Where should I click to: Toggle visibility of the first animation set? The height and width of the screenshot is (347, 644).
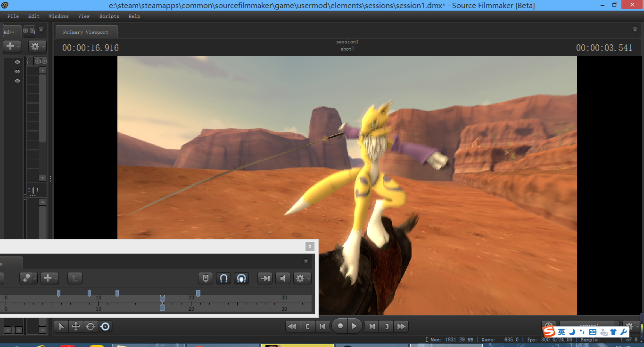(x=17, y=62)
